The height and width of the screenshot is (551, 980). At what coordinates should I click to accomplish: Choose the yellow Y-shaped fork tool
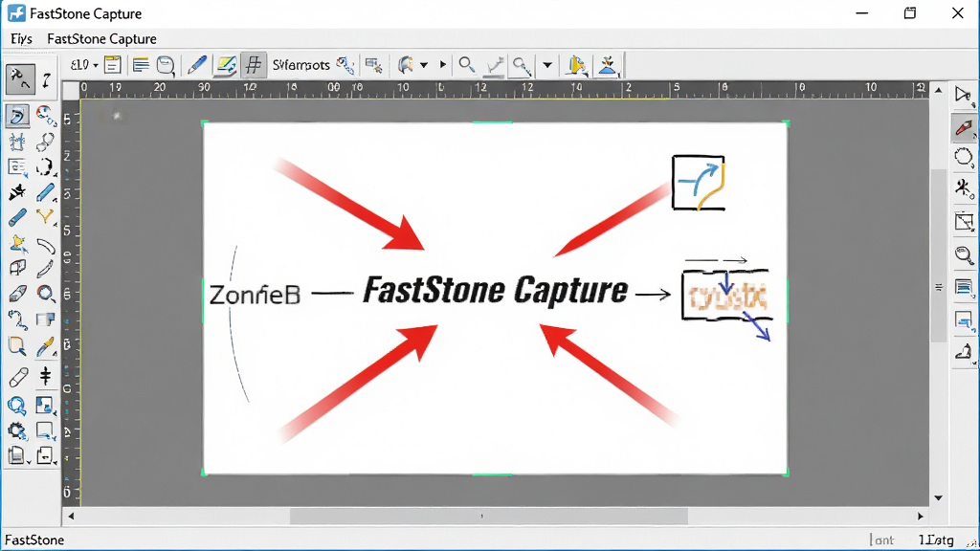(45, 217)
